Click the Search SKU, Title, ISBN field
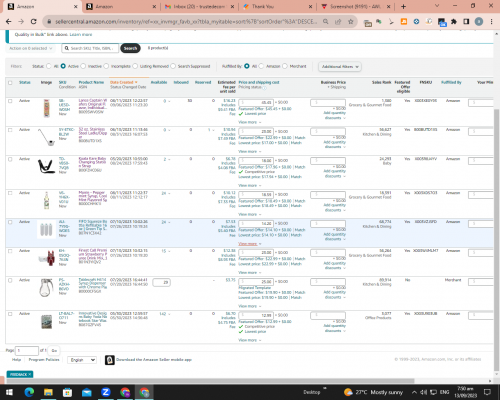Image resolution: width=500 pixels, height=400 pixels. tap(90, 48)
